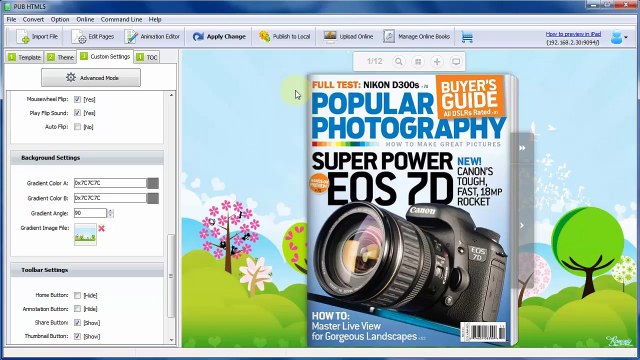Check the Home Button checkbox
Image resolution: width=640 pixels, height=360 pixels.
tap(78, 295)
